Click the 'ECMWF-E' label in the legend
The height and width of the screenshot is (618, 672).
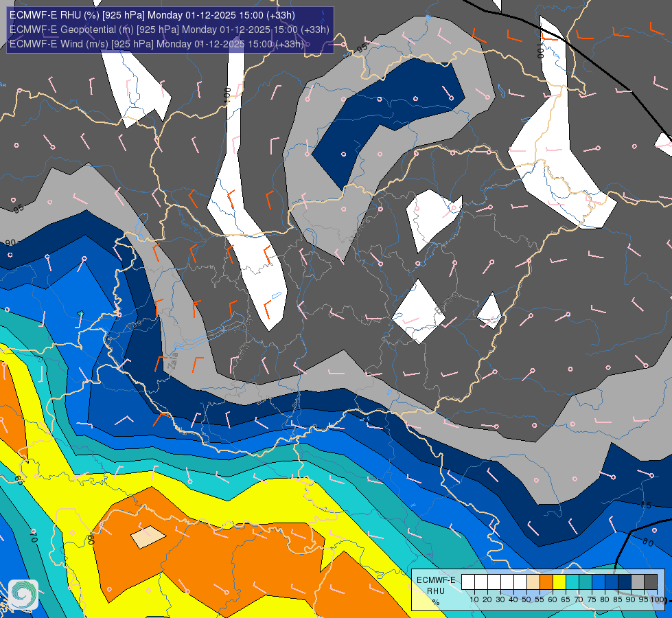tap(436, 580)
